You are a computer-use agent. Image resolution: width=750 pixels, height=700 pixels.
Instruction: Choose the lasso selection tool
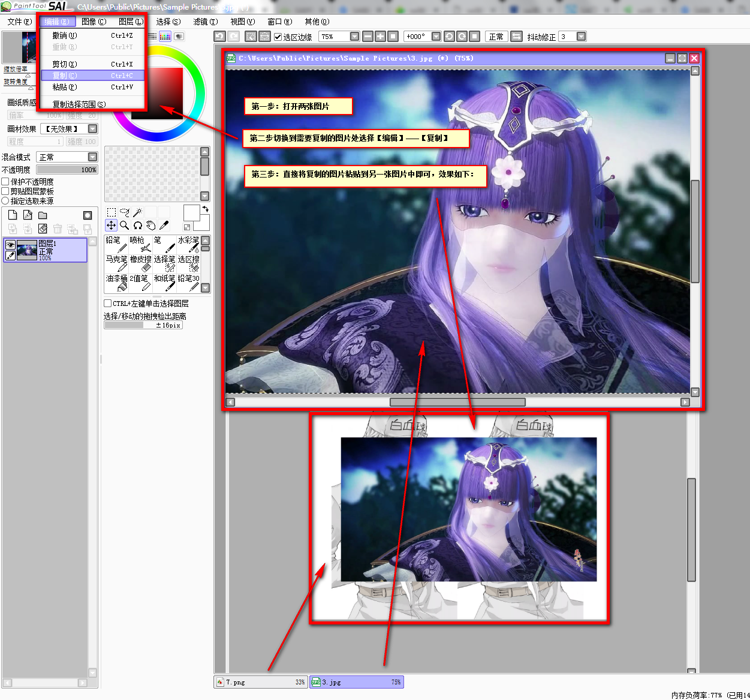[x=124, y=212]
